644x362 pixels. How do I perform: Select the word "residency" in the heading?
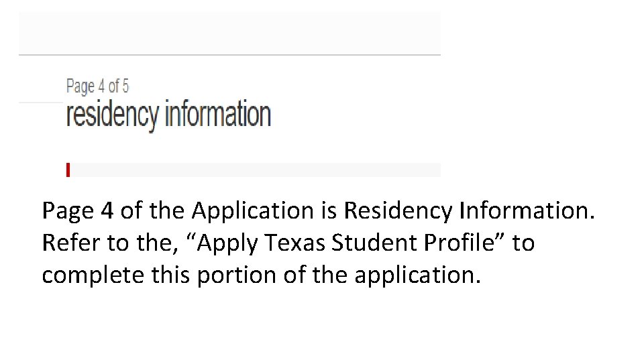click(x=111, y=115)
